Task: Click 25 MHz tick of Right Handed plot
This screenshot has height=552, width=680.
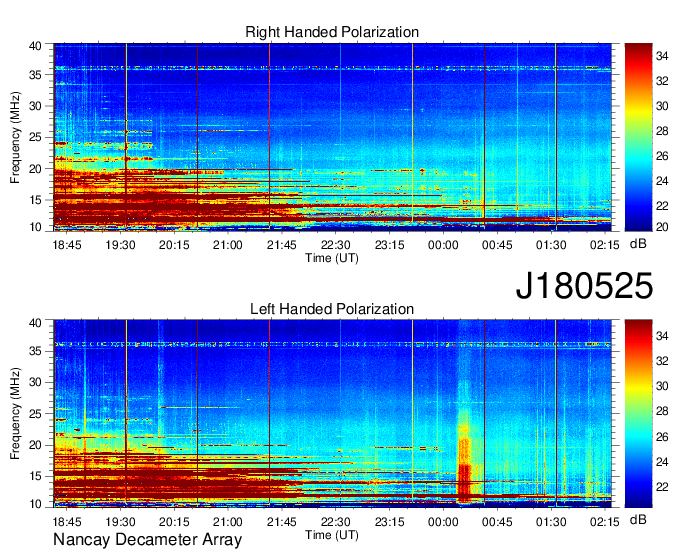Action: 36,137
